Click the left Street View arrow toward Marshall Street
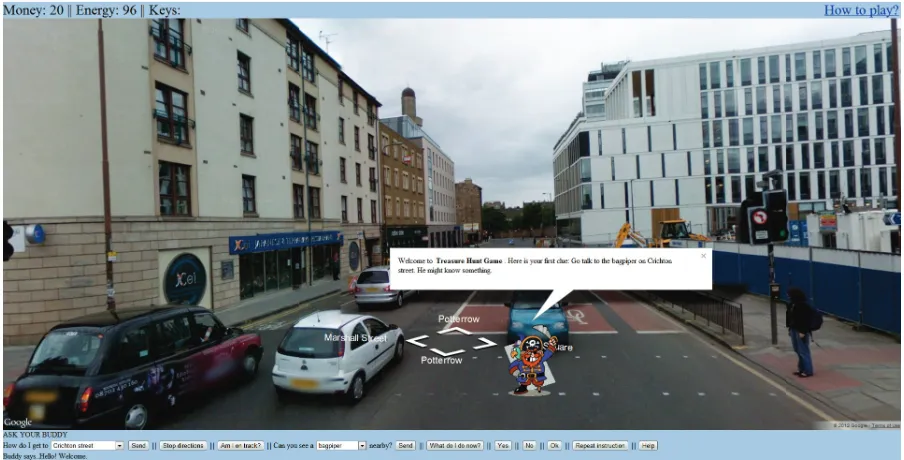The image size is (904, 460). [x=416, y=341]
